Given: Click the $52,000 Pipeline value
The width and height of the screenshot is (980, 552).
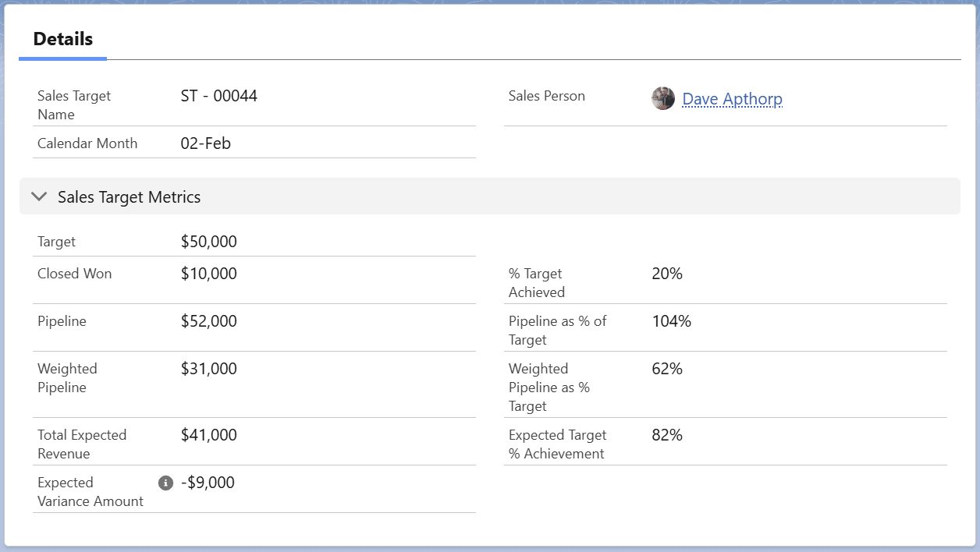Looking at the screenshot, I should [x=209, y=321].
